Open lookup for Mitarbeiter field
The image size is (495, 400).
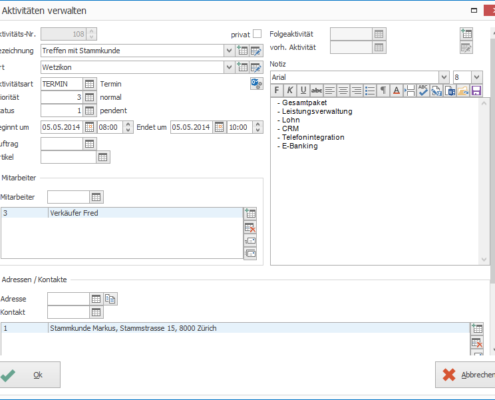96,197
